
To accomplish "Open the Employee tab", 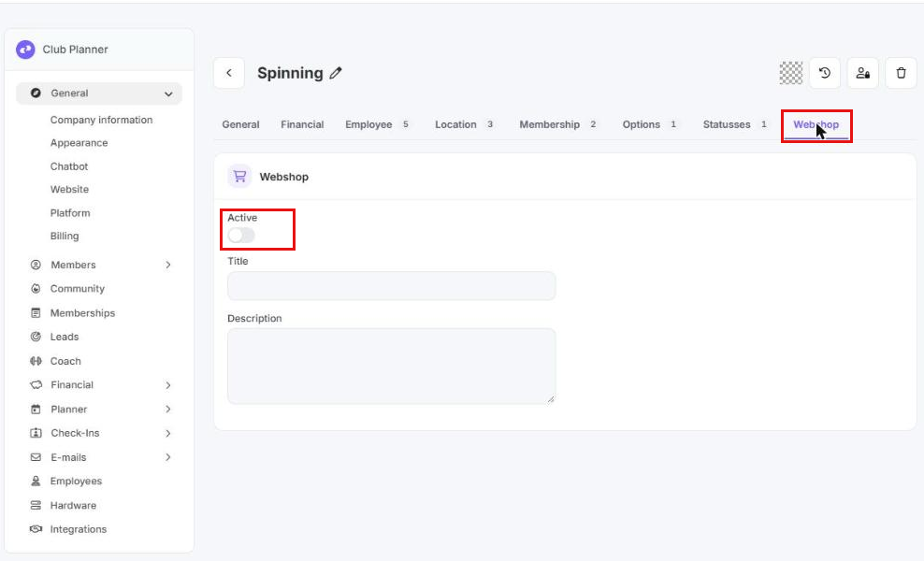I will 377,124.
